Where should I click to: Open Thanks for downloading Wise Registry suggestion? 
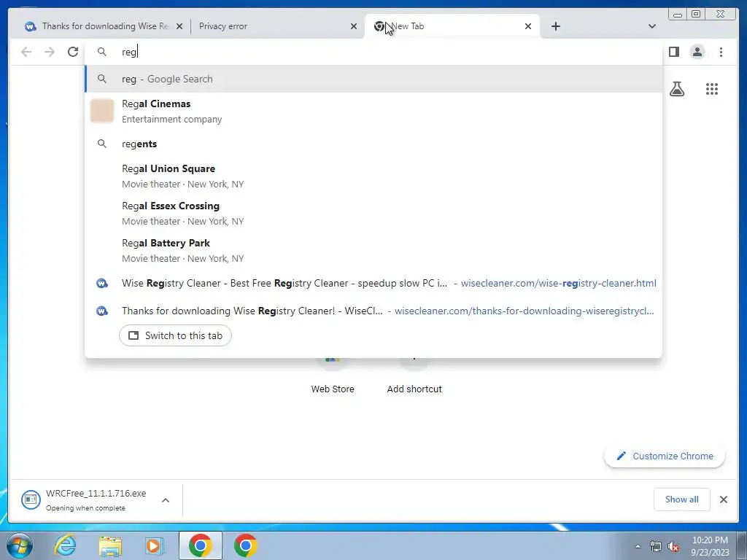coord(373,311)
